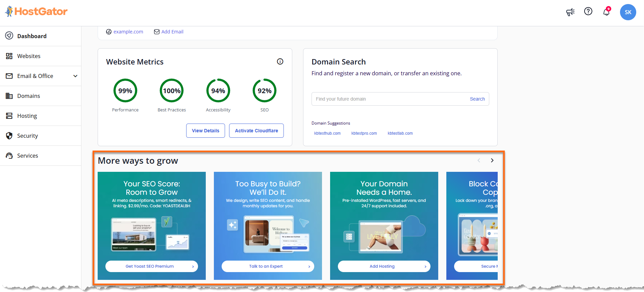Click the Websites grid icon

click(9, 56)
